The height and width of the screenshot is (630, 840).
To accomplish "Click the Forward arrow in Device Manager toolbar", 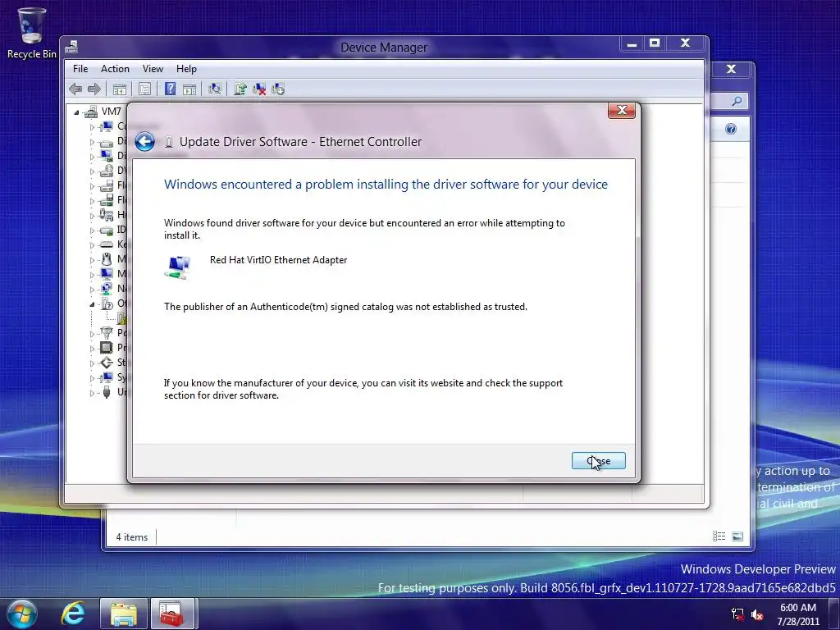I will pos(94,89).
